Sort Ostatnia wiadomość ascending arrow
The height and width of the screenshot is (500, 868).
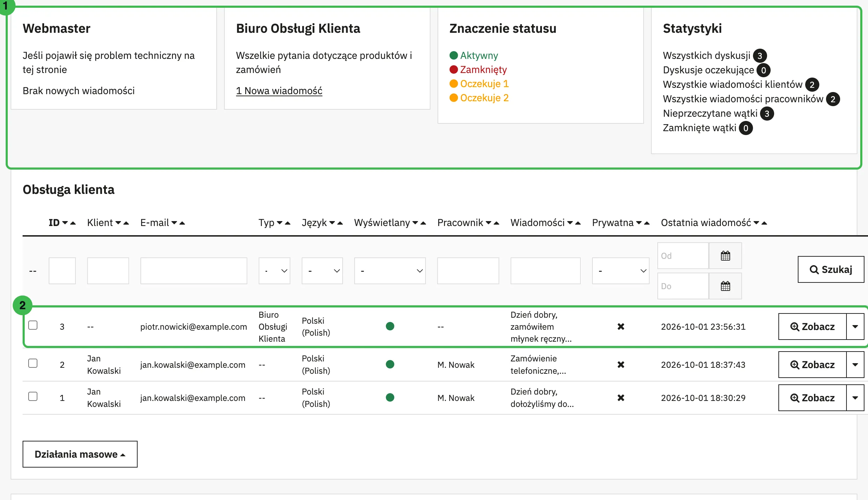764,223
